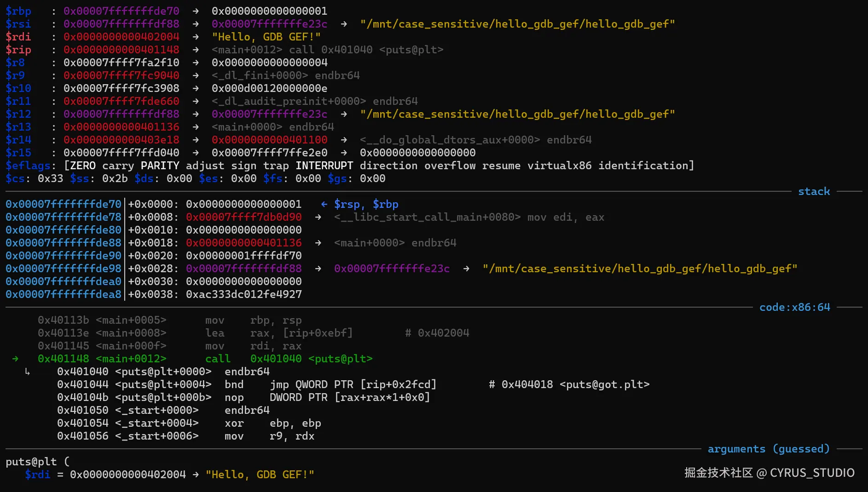
Task: Click stack address 0x00007fffffffde78
Action: coord(64,217)
